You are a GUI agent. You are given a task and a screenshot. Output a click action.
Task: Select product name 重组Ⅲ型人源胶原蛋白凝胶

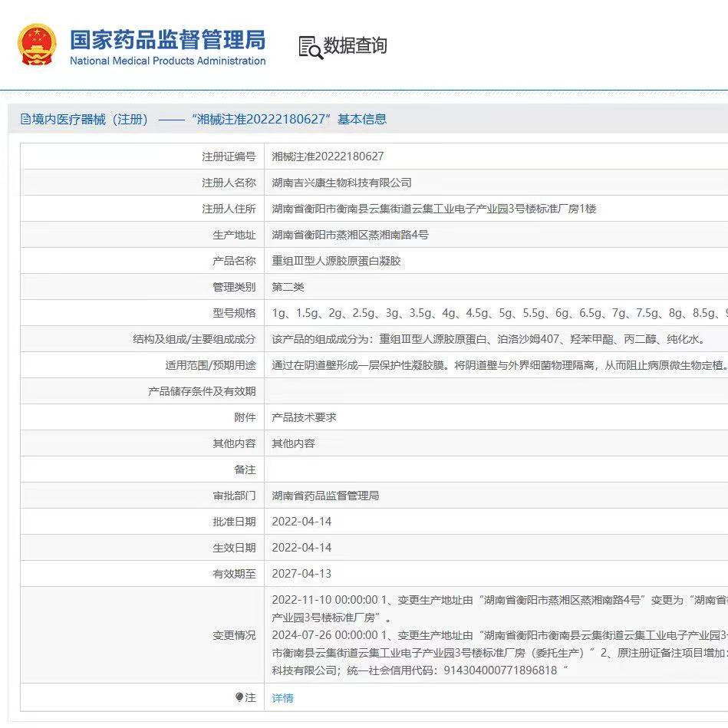pyautogui.click(x=336, y=261)
